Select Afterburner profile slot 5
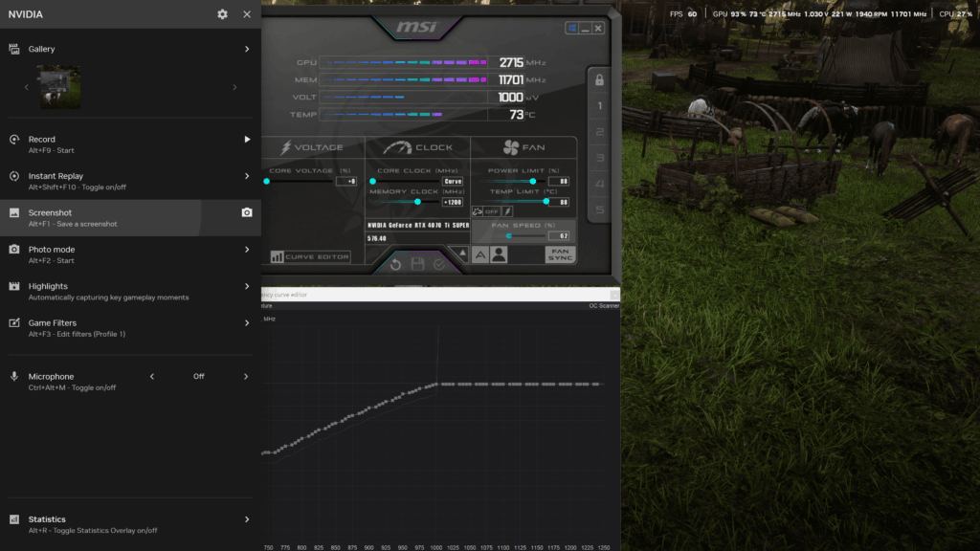Screen dimensions: 980x551 tap(599, 209)
